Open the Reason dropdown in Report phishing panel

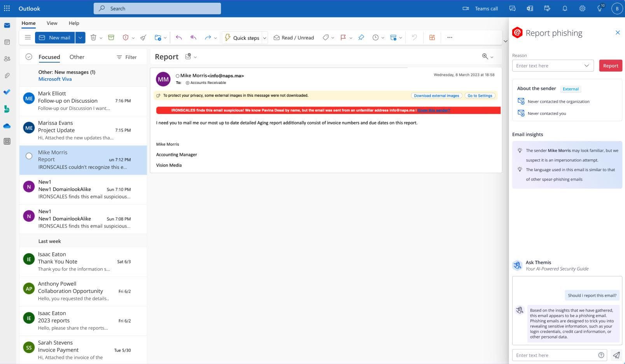tap(587, 65)
